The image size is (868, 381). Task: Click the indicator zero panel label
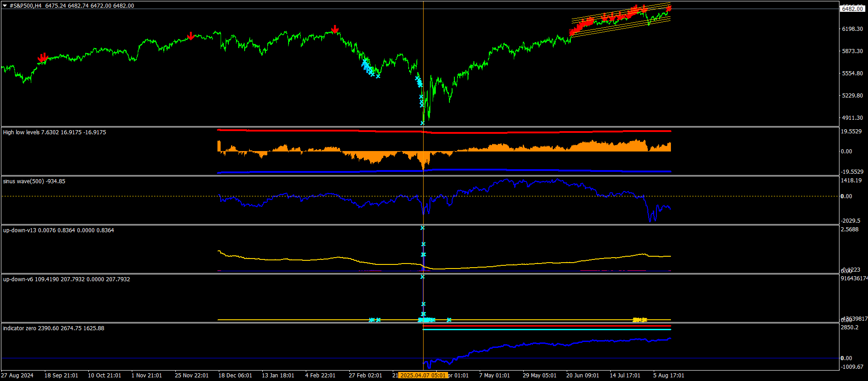(53, 328)
